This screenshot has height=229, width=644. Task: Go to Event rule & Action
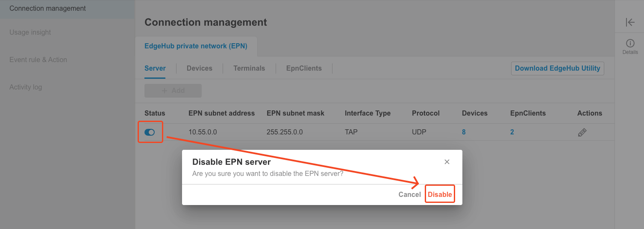point(38,60)
